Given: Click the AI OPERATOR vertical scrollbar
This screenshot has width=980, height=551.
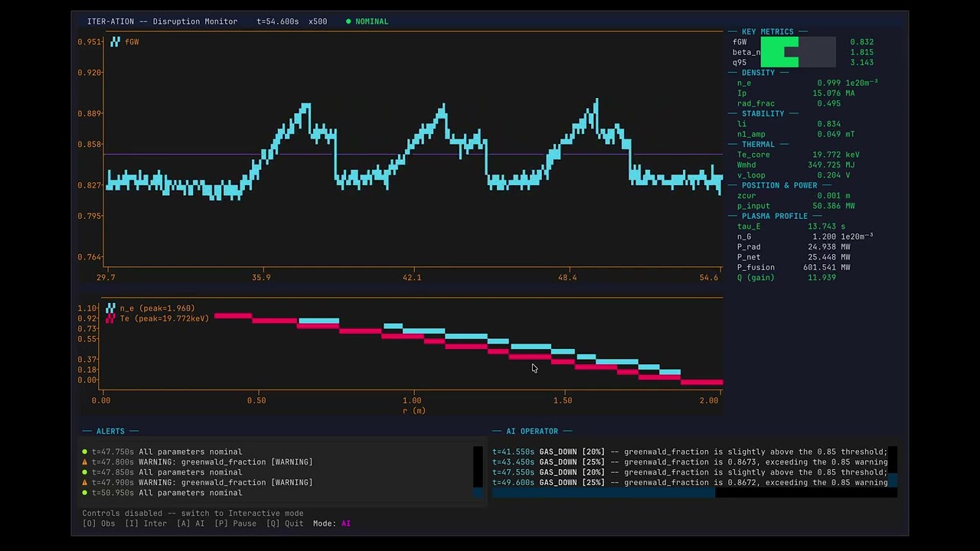Looking at the screenshot, I should (x=892, y=467).
